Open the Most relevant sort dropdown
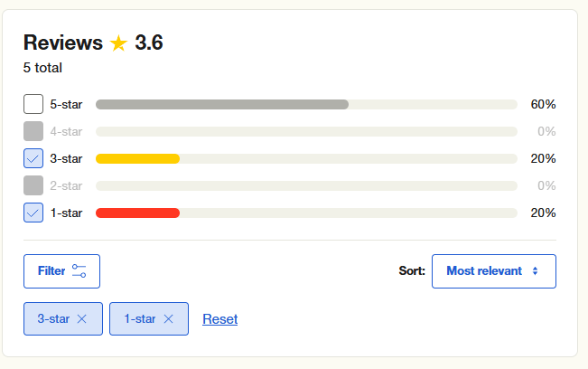This screenshot has width=588, height=369. pos(494,271)
